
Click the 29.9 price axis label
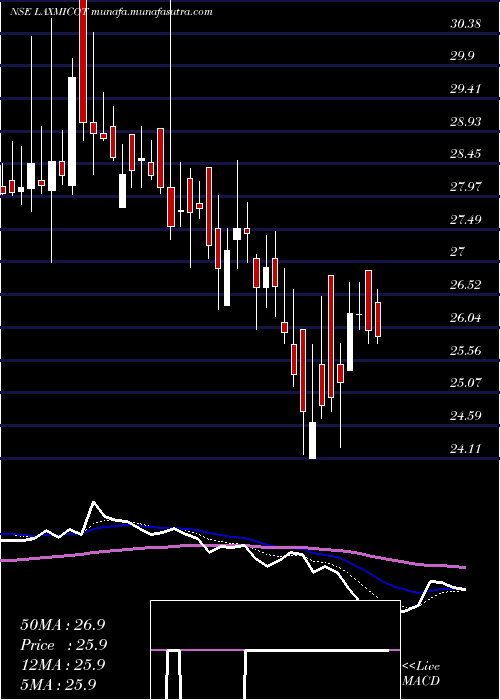tap(462, 56)
